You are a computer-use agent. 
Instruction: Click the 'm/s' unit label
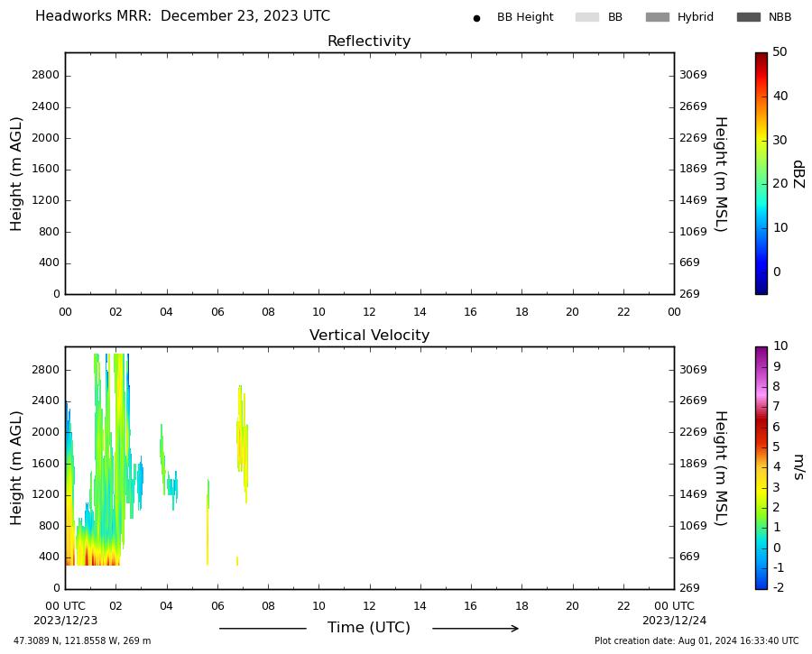pyautogui.click(x=799, y=467)
